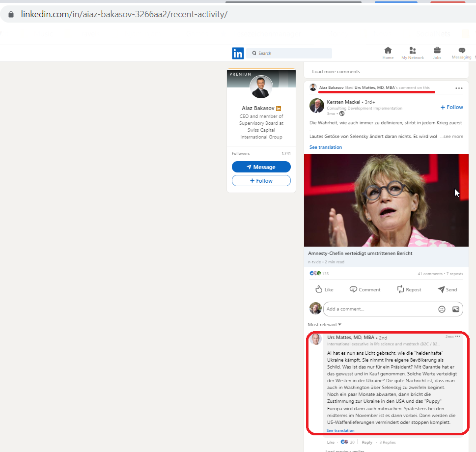Click Urs Mattes link in liked-comment header
Viewport: 476px width, 452px height.
pos(375,87)
